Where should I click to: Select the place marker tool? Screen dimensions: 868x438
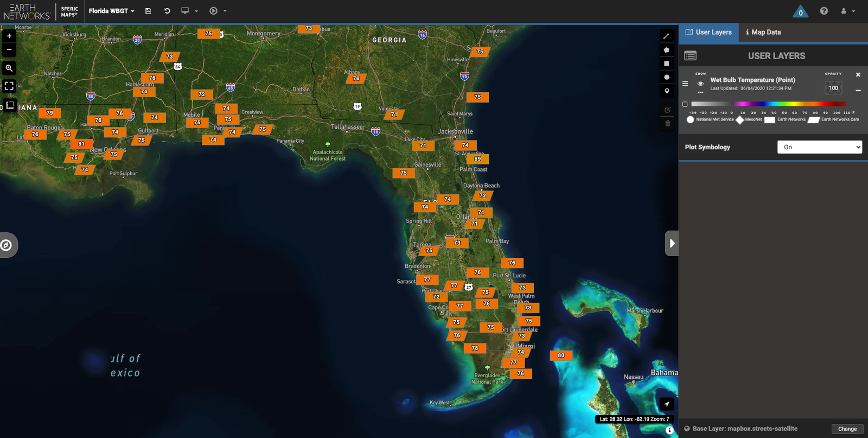tap(667, 91)
